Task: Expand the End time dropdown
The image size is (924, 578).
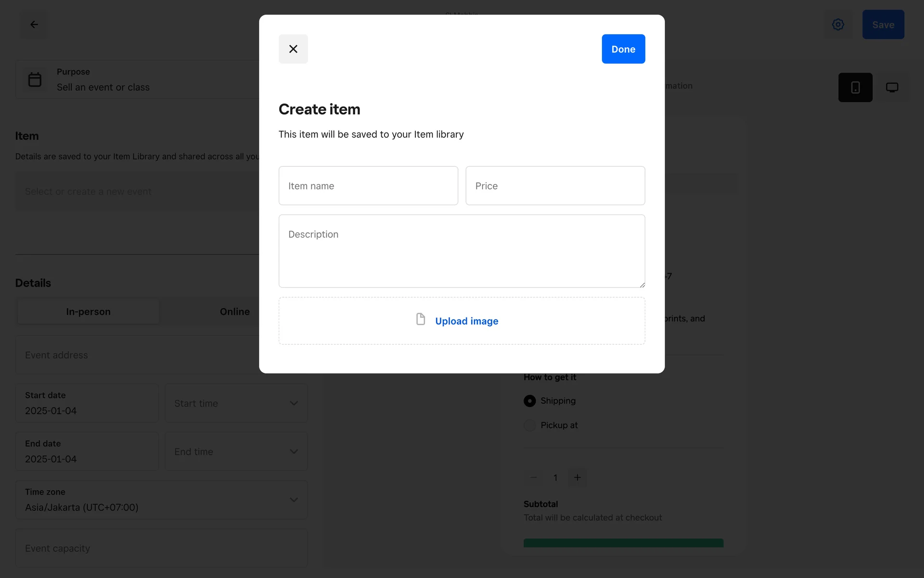Action: point(236,451)
